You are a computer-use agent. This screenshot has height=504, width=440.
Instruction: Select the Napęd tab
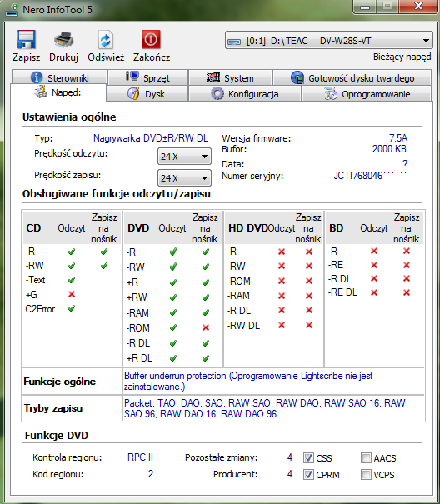pyautogui.click(x=58, y=92)
